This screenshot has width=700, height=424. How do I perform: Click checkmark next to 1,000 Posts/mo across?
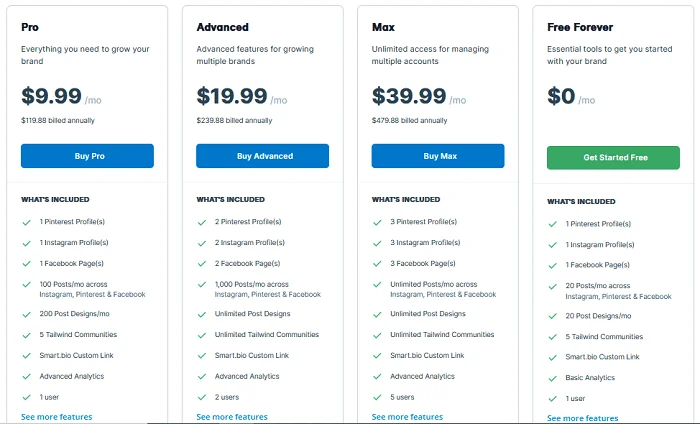(x=202, y=284)
